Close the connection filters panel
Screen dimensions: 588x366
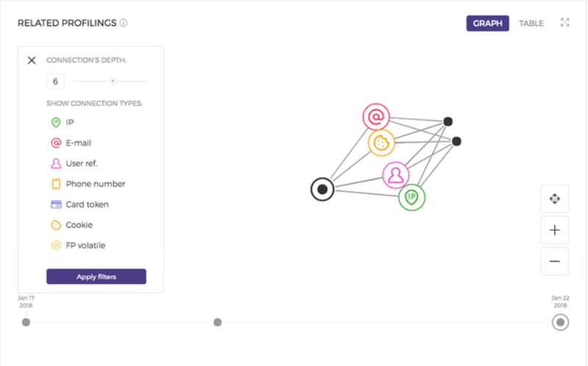[32, 60]
